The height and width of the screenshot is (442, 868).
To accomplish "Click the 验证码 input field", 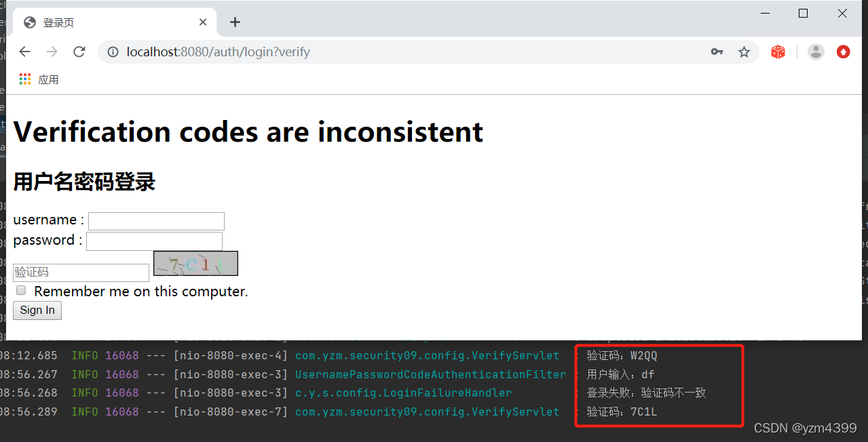I will (81, 273).
